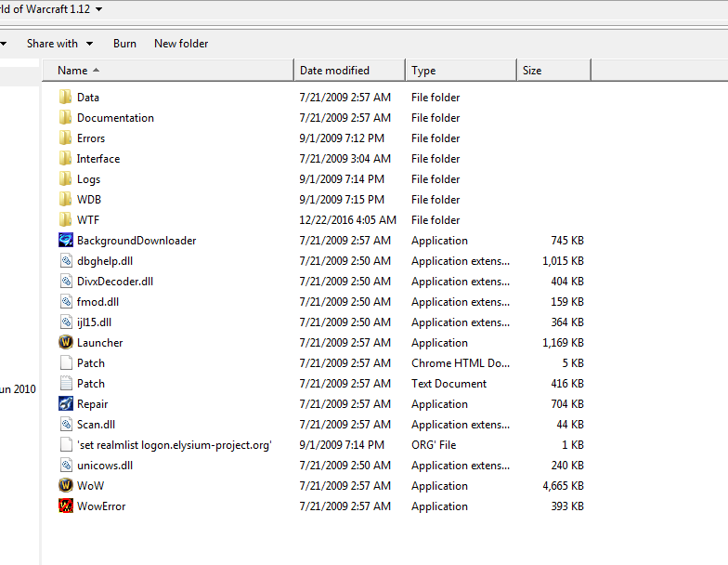
Task: Select the folder named Documentation
Action: [115, 117]
